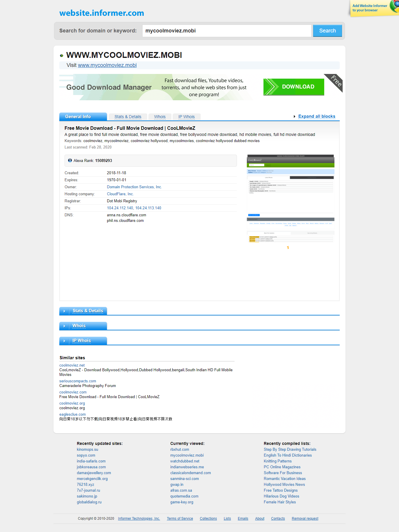
Task: Click arrow icon of Stats & Details block
Action: (64, 311)
